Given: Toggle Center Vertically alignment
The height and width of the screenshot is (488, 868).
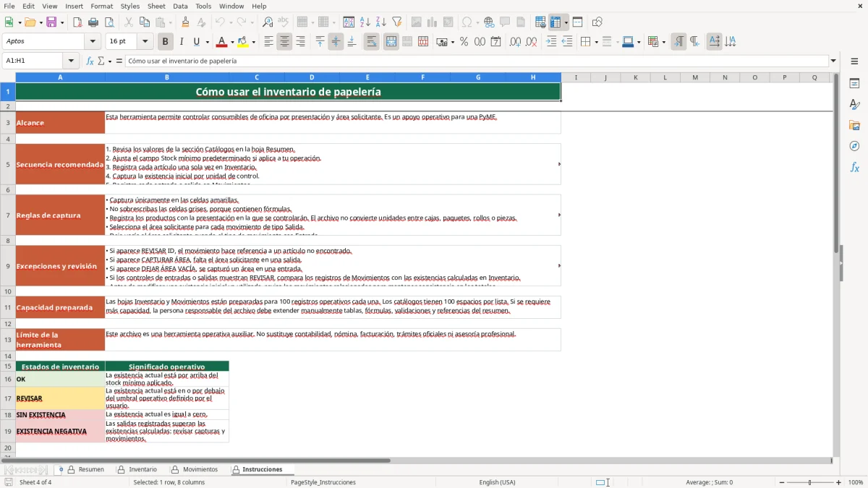Looking at the screenshot, I should 336,42.
